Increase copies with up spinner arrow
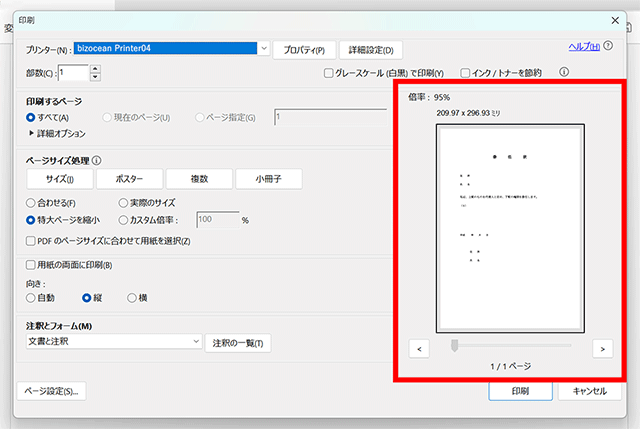 coord(95,69)
